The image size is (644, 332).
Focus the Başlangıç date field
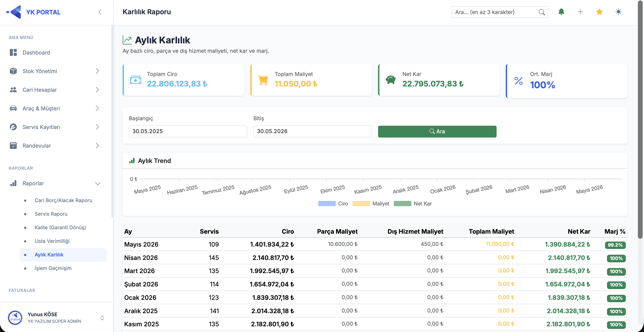coord(188,131)
